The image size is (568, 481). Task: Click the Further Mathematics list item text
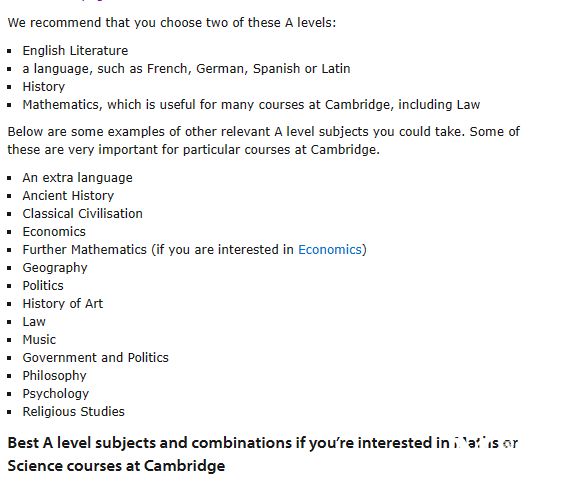click(195, 250)
